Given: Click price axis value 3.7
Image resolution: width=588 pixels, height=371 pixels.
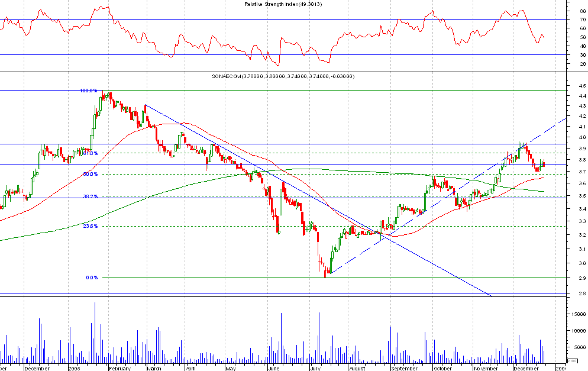Looking at the screenshot, I should 582,172.
